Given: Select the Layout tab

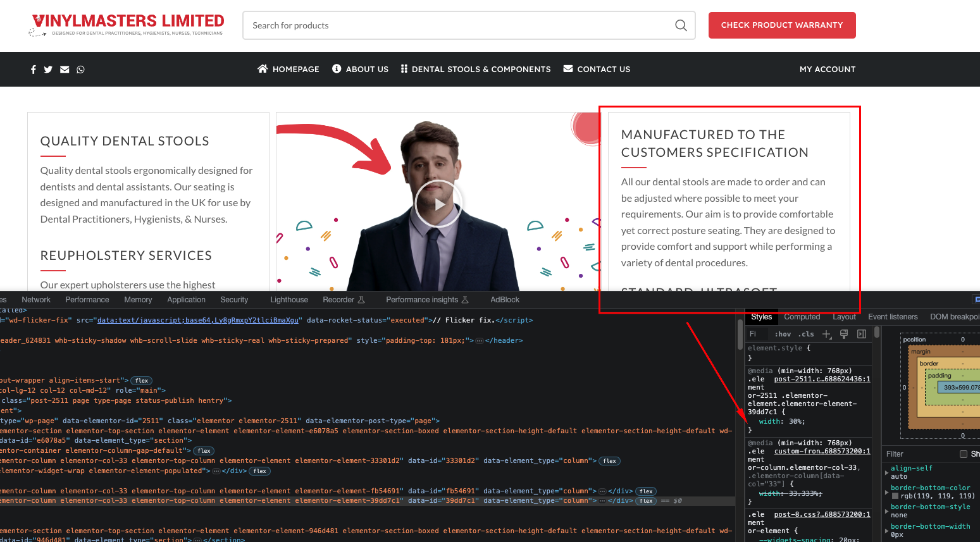Looking at the screenshot, I should [844, 317].
